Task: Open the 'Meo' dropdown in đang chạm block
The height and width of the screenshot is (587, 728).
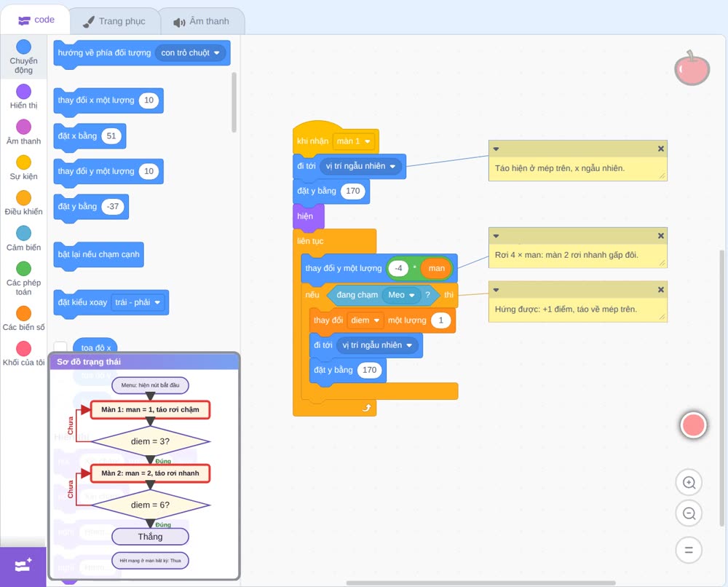Action: tap(401, 295)
